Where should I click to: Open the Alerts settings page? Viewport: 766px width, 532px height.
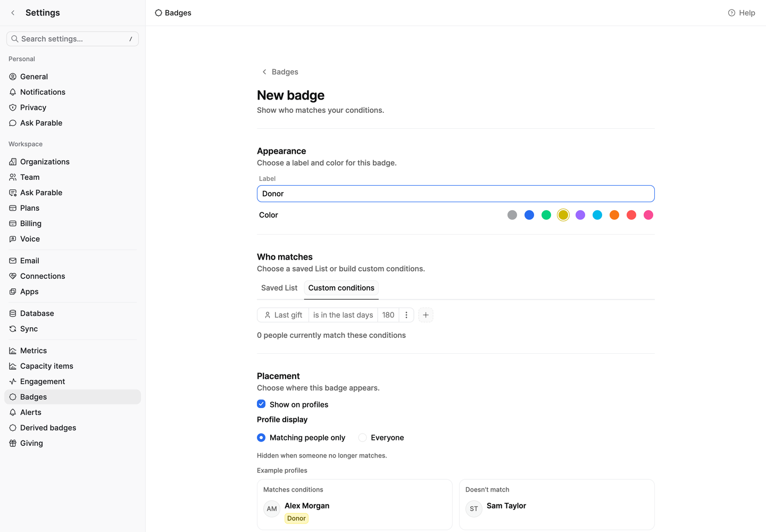pyautogui.click(x=72, y=412)
